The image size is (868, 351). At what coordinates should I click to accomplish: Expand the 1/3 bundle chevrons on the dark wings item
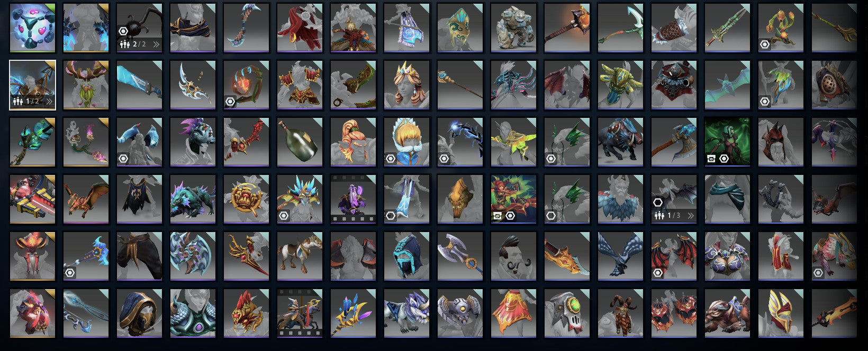pyautogui.click(x=691, y=215)
